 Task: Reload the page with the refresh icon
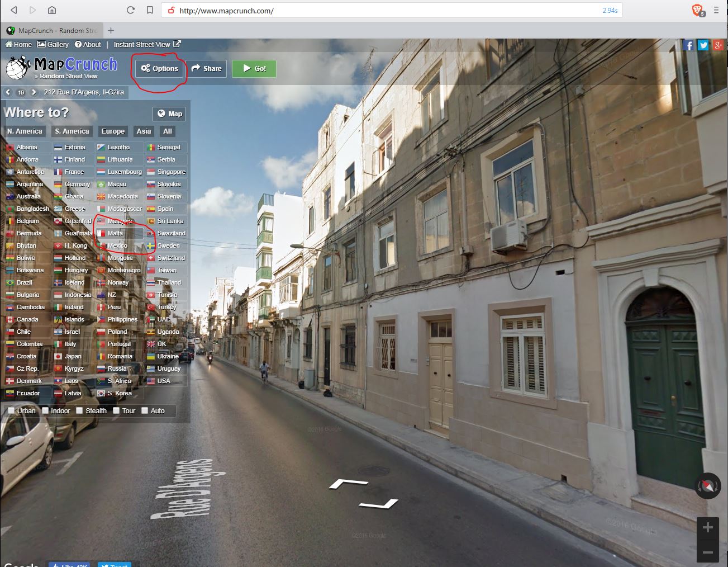[x=131, y=10]
